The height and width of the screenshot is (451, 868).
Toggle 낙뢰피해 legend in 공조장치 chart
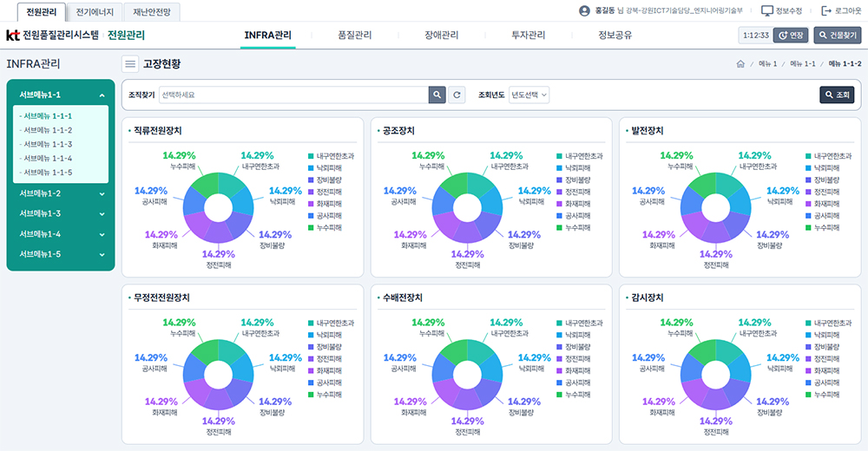pos(560,168)
